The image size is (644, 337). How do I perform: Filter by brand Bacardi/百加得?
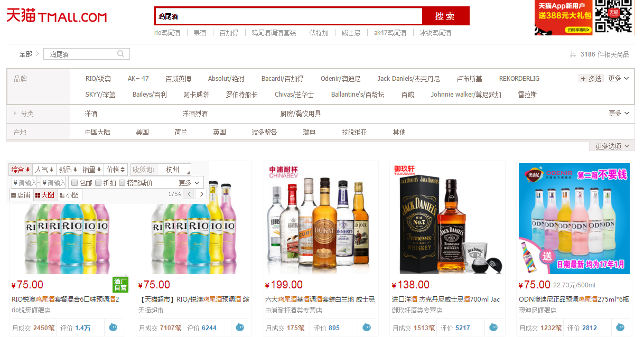pos(282,79)
